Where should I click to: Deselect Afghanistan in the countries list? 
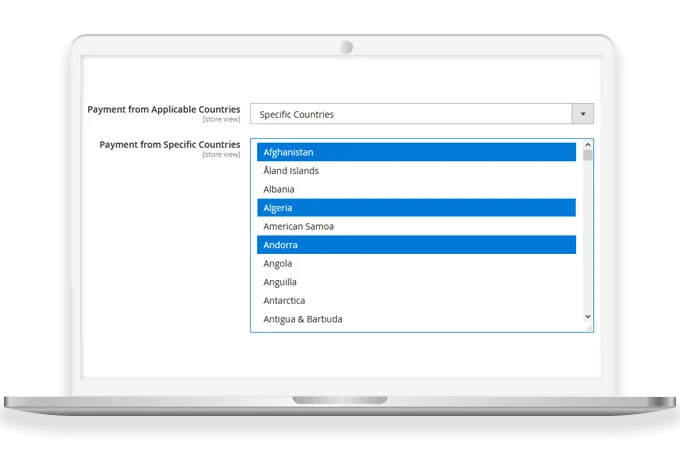(x=416, y=152)
